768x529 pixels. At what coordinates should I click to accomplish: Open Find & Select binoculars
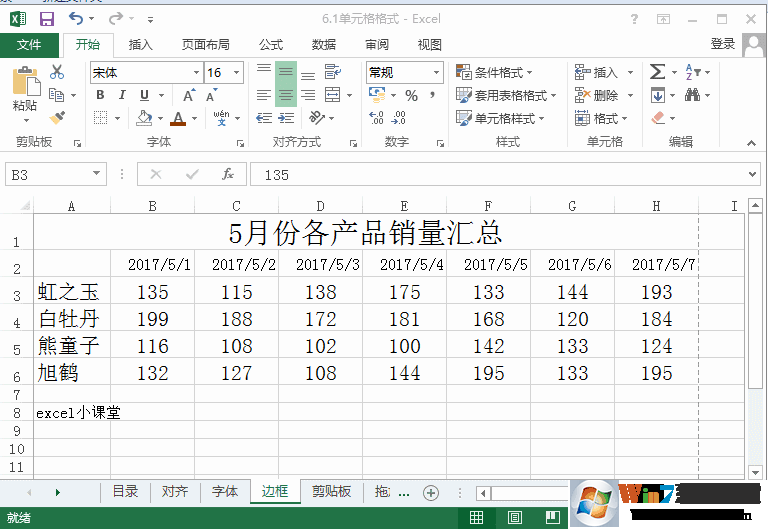click(692, 95)
